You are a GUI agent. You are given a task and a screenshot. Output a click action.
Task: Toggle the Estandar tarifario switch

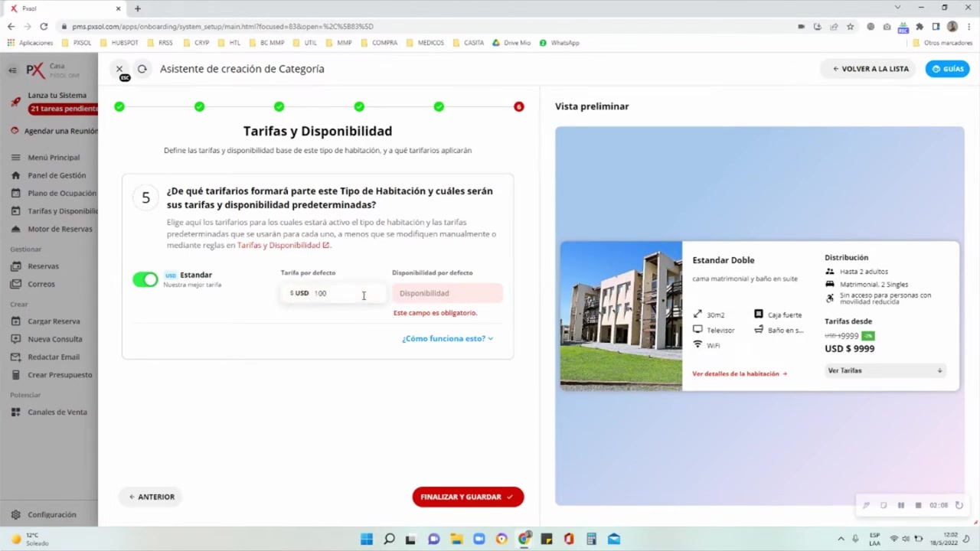pos(145,279)
